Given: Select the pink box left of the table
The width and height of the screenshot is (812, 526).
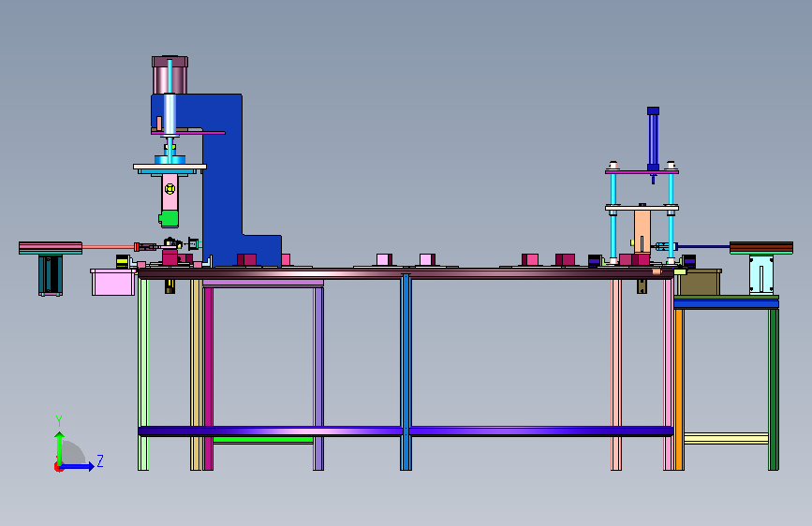Looking at the screenshot, I should (x=113, y=282).
